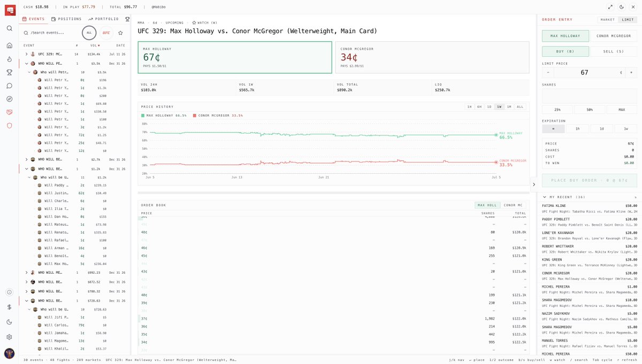Show Max Holl order book tab

point(487,205)
